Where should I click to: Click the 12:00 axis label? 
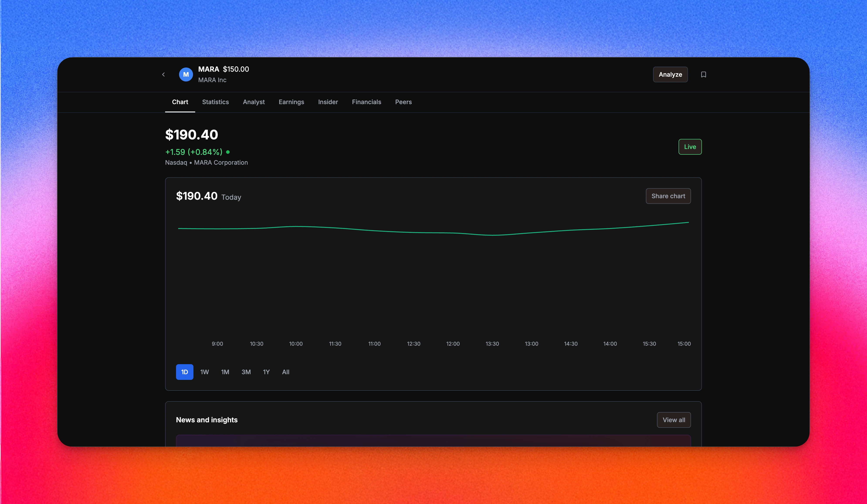tap(453, 344)
